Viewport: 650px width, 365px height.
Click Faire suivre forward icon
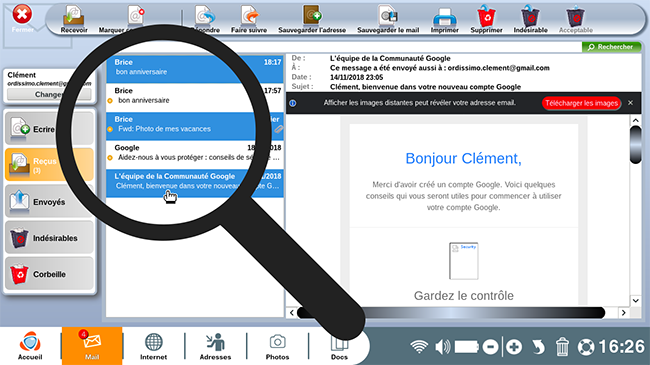click(x=249, y=19)
